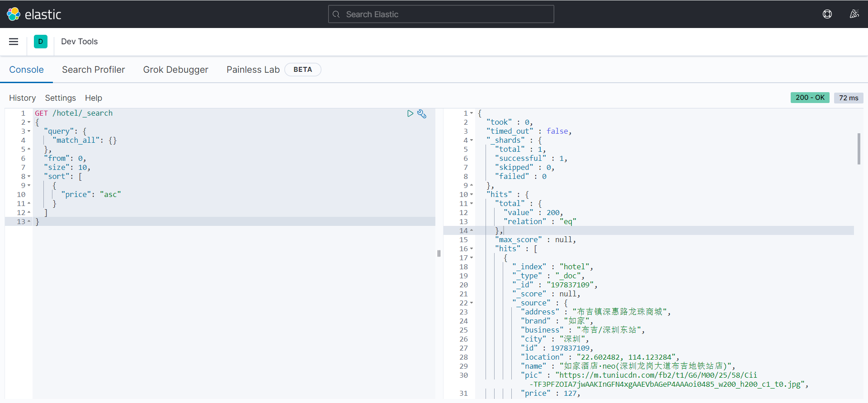
Task: Click the "business" response line
Action: tap(583, 330)
